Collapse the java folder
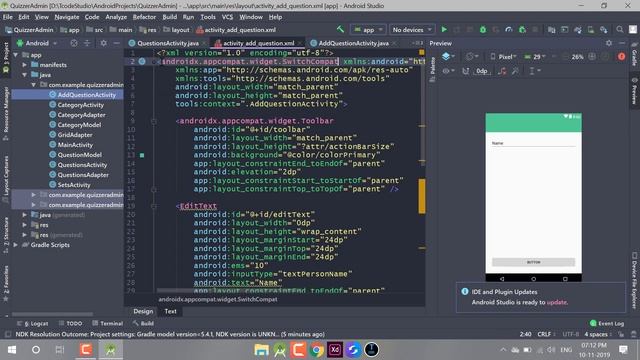The width and height of the screenshot is (640, 360). [x=24, y=75]
